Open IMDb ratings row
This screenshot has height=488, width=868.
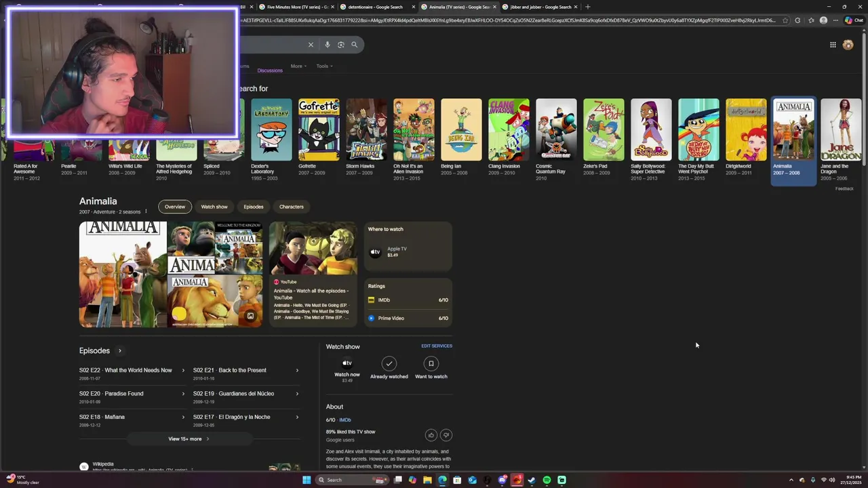(408, 300)
